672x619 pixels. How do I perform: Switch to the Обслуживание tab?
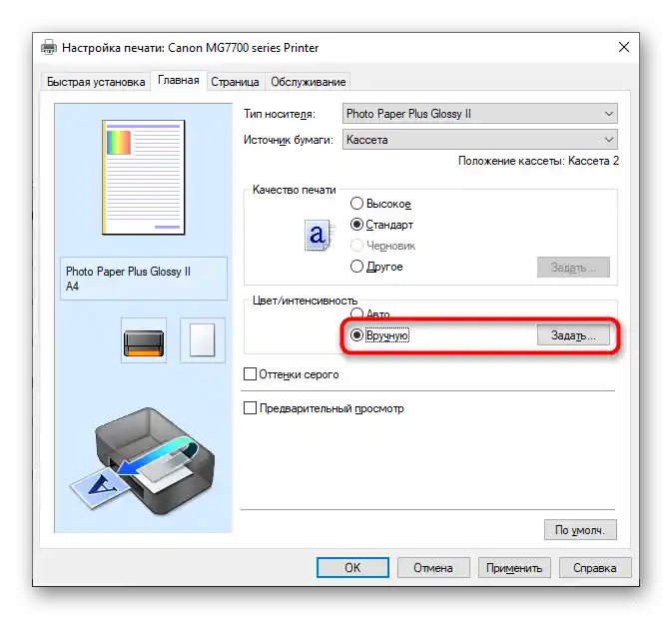[x=309, y=82]
